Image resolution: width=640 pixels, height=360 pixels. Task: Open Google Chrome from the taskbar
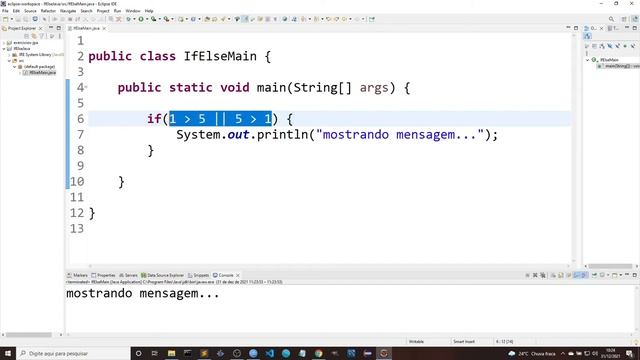318,353
